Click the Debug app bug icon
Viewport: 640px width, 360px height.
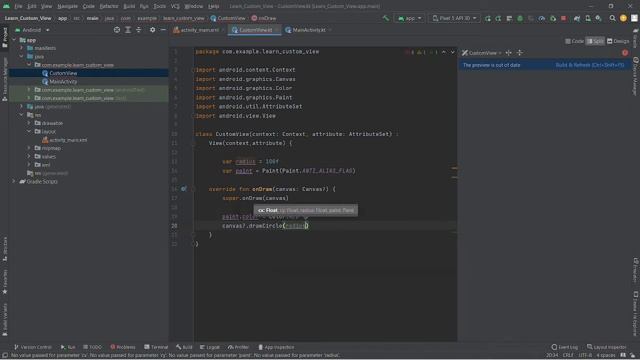coord(520,18)
